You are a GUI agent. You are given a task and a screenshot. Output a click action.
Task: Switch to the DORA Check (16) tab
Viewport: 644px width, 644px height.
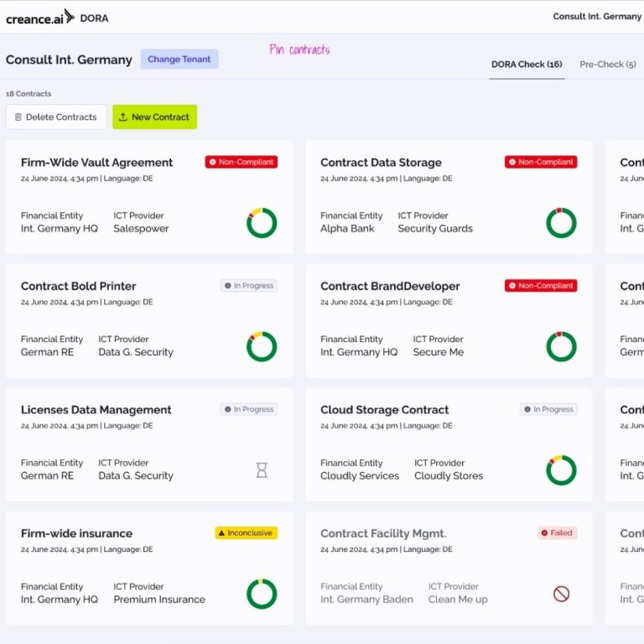527,65
